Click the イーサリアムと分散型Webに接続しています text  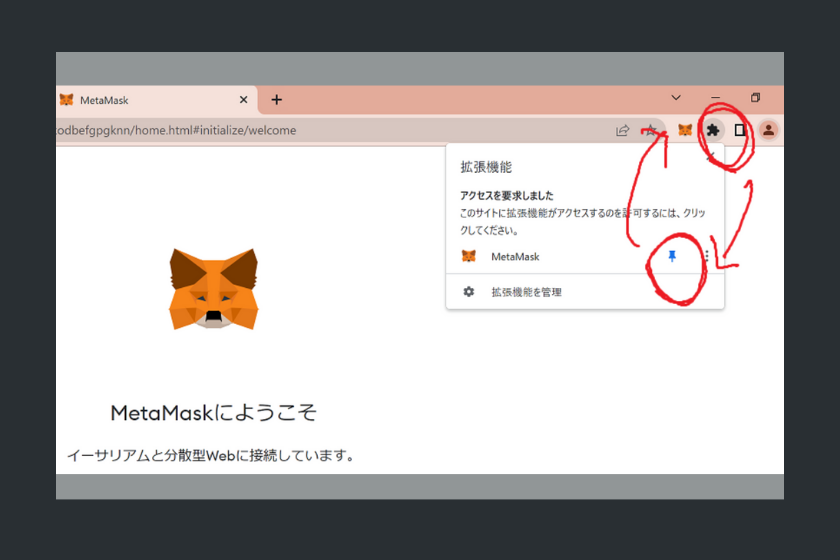211,456
